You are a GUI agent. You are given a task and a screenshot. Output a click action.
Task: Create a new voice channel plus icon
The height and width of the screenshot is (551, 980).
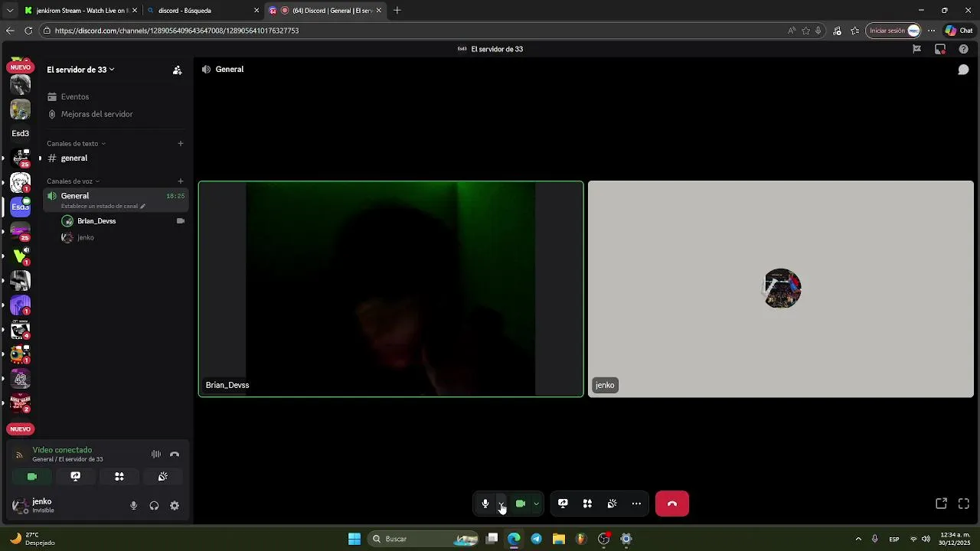pos(181,181)
